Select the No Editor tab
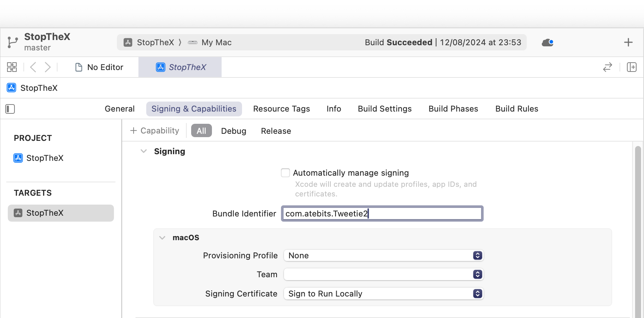 click(99, 67)
